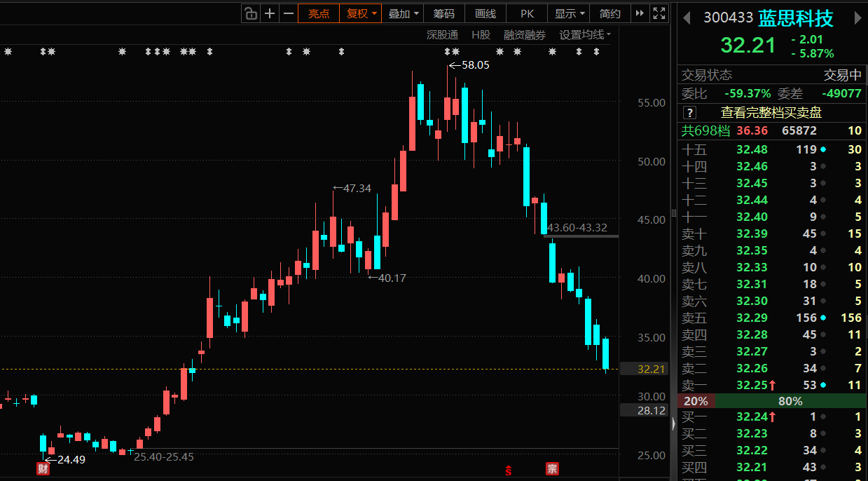Select the 十四 sell row at 32.46
Screen dimensions: 868x481
coord(772,166)
